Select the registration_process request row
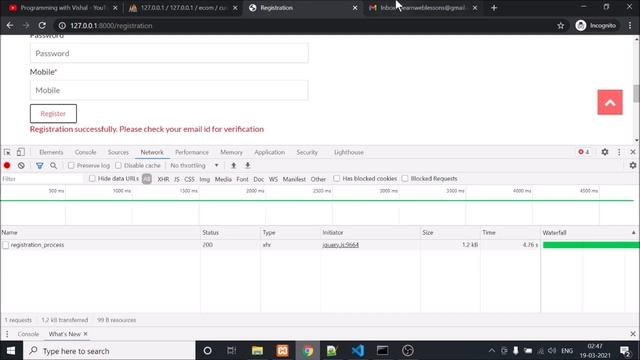 pyautogui.click(x=320, y=245)
